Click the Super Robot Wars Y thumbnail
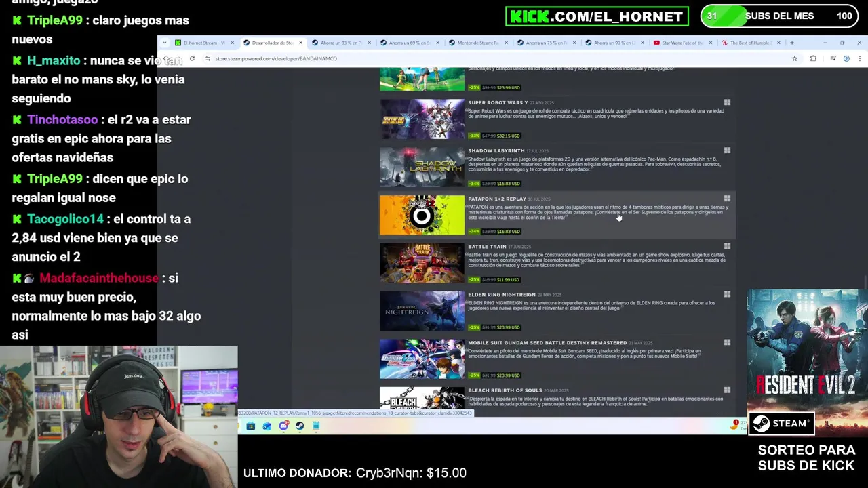Screen dimensions: 868x488 pos(422,119)
